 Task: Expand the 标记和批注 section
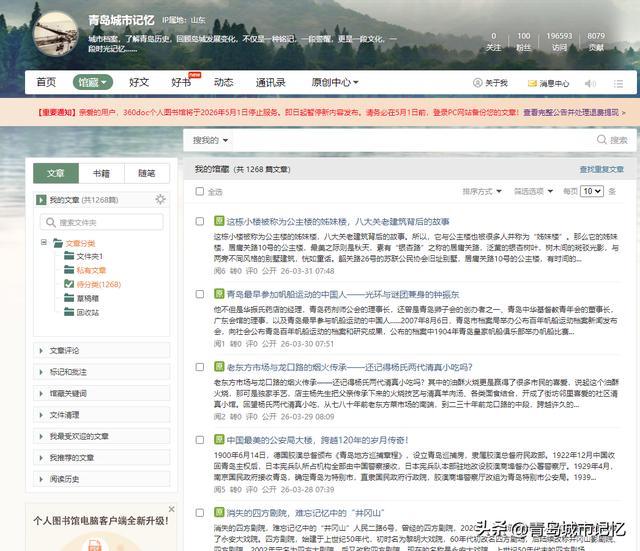[101, 372]
